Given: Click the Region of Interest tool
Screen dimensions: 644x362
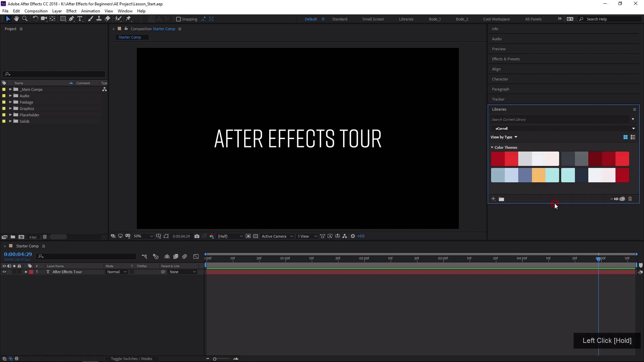Looking at the screenshot, I should [167, 236].
